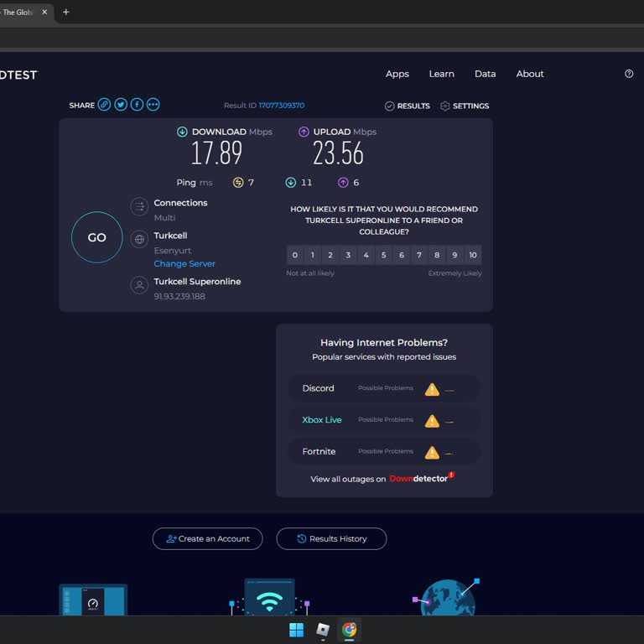Start a new test with GO

click(x=97, y=237)
